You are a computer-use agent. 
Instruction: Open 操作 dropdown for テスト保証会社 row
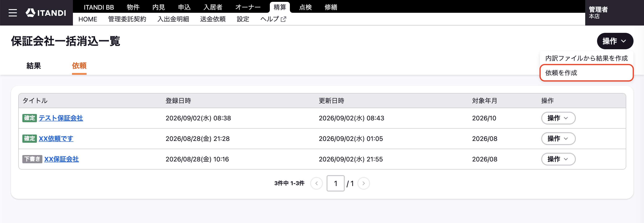point(558,118)
